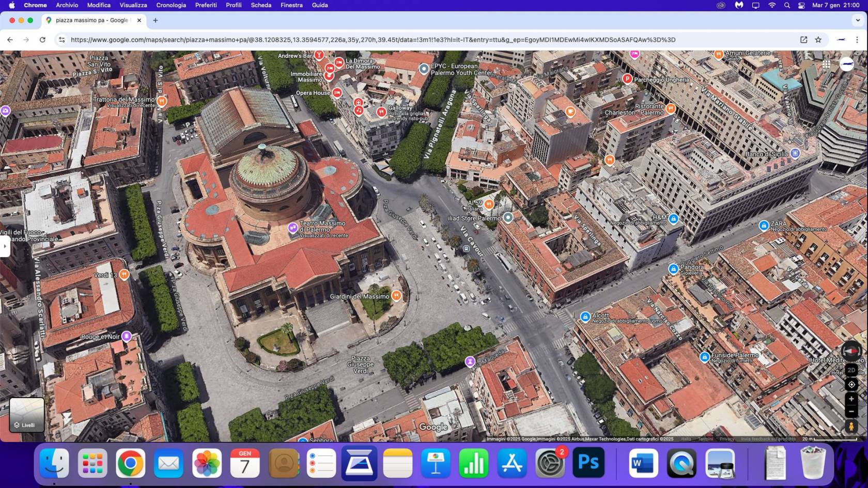
Task: Click the Privacy link in the footer
Action: pos(726,439)
